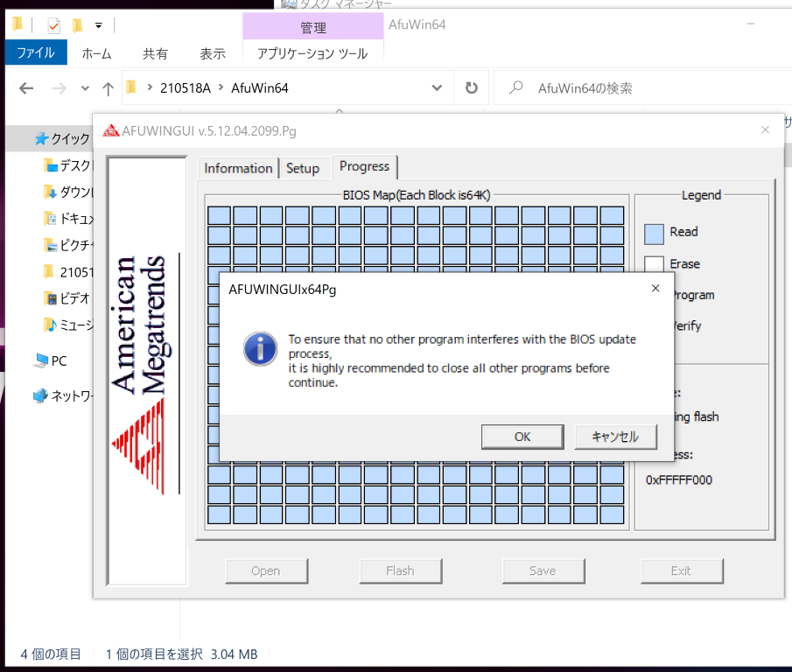The image size is (792, 672).
Task: Select ビデオ folder in navigation pane
Action: pyautogui.click(x=68, y=298)
